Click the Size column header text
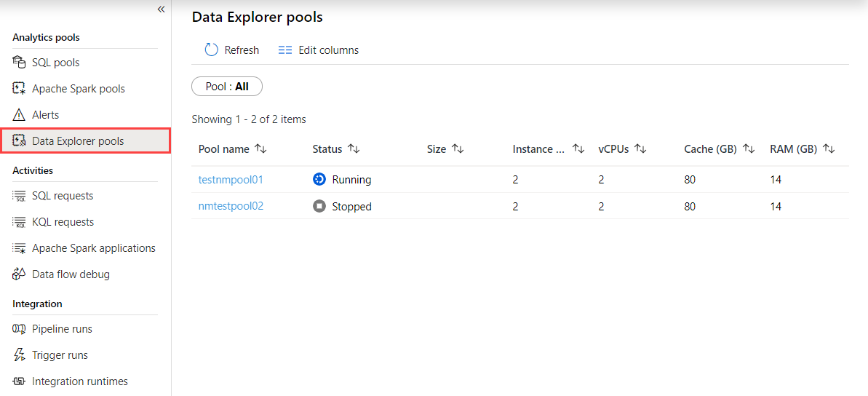This screenshot has height=396, width=868. (x=437, y=149)
